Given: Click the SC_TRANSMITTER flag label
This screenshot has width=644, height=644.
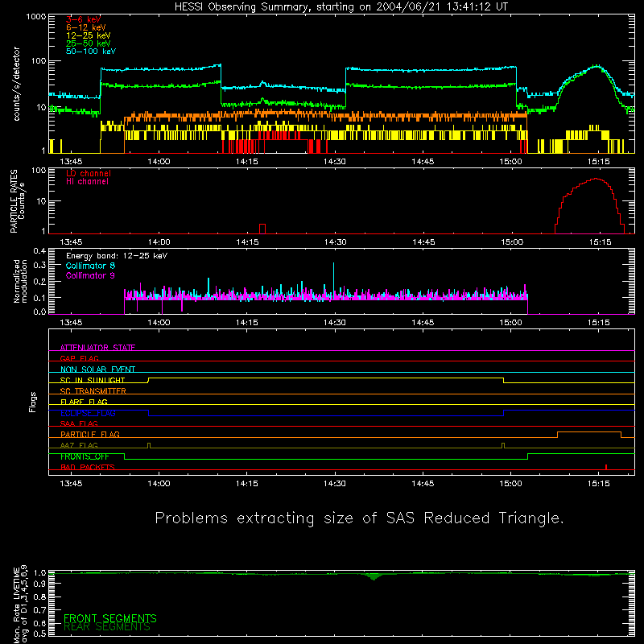Looking at the screenshot, I should point(93,391).
